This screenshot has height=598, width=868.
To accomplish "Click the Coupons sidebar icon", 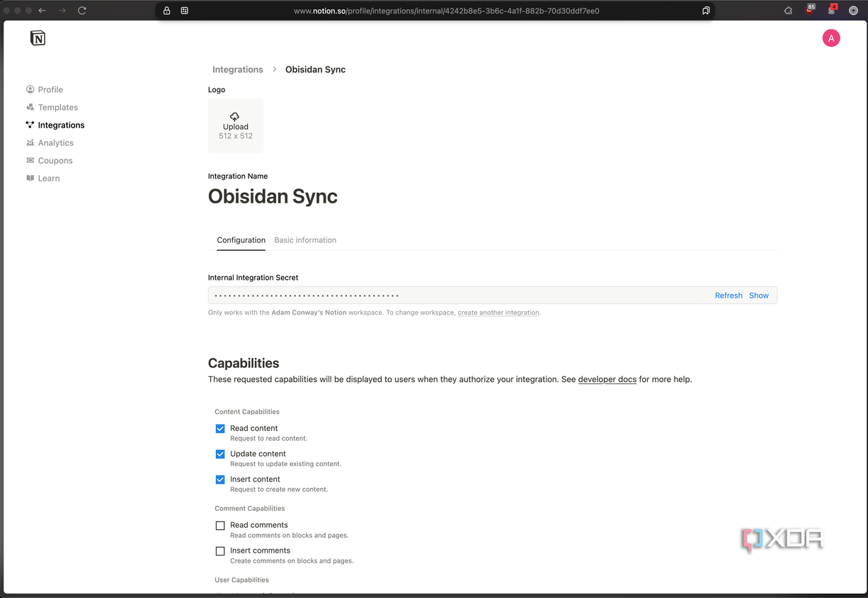I will click(x=30, y=160).
